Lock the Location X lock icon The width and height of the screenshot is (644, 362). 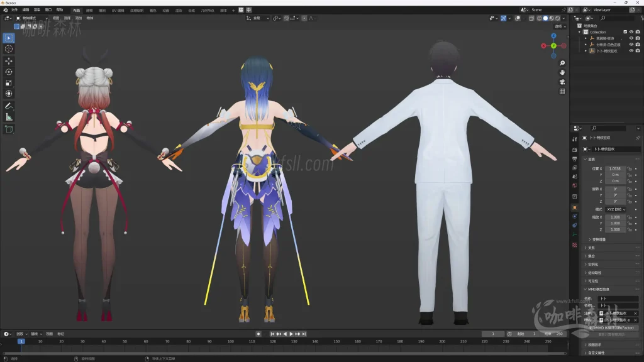(630, 168)
